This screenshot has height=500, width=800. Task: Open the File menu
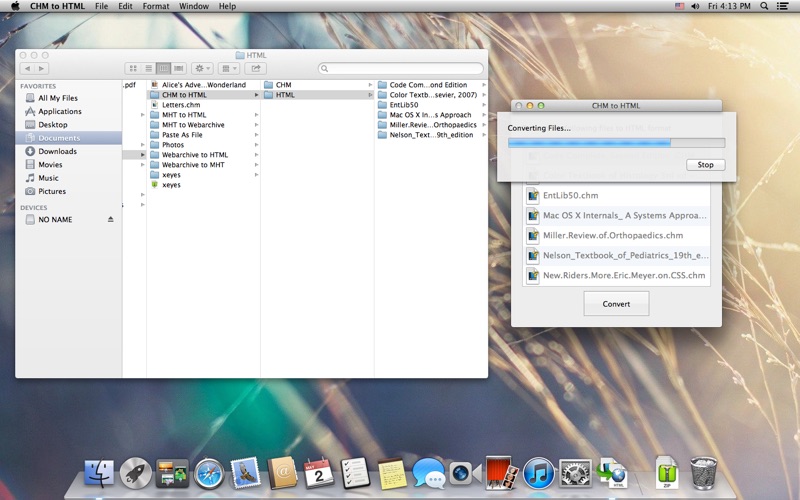tap(102, 6)
